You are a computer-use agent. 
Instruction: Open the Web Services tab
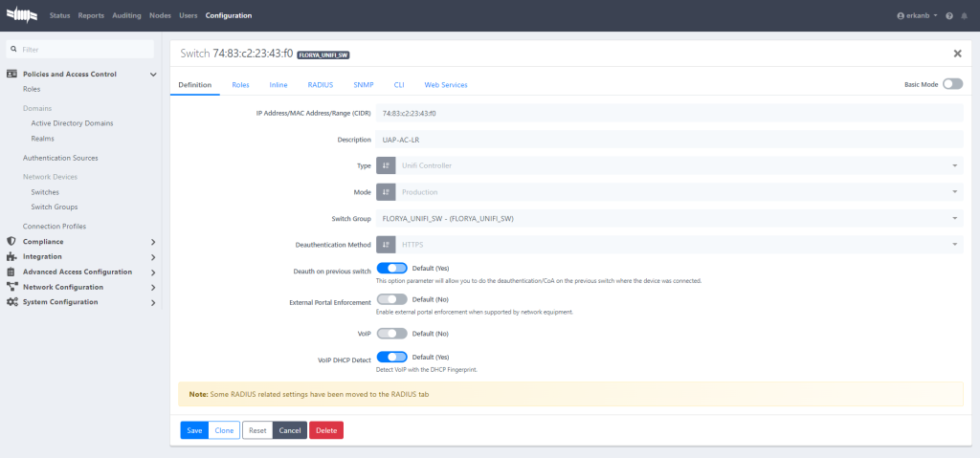445,85
